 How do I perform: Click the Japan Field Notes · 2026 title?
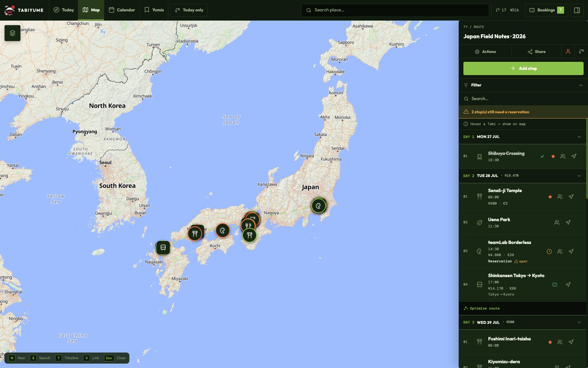tap(494, 36)
